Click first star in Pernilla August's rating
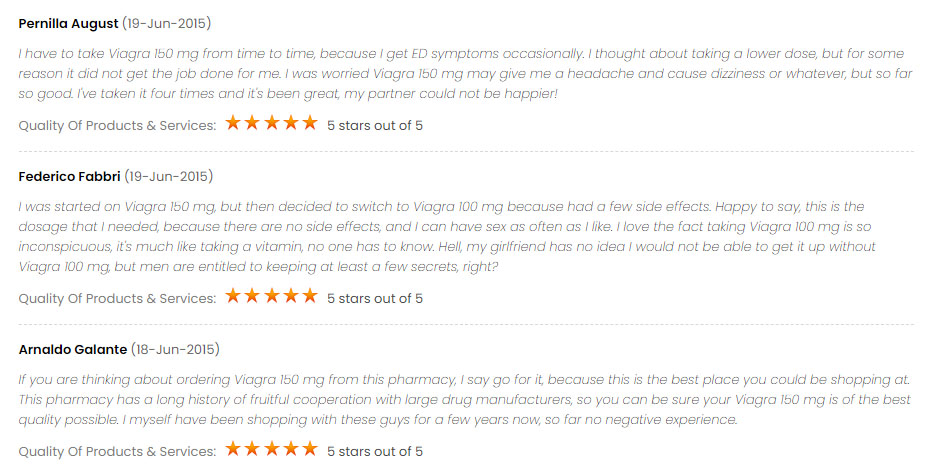 [233, 123]
